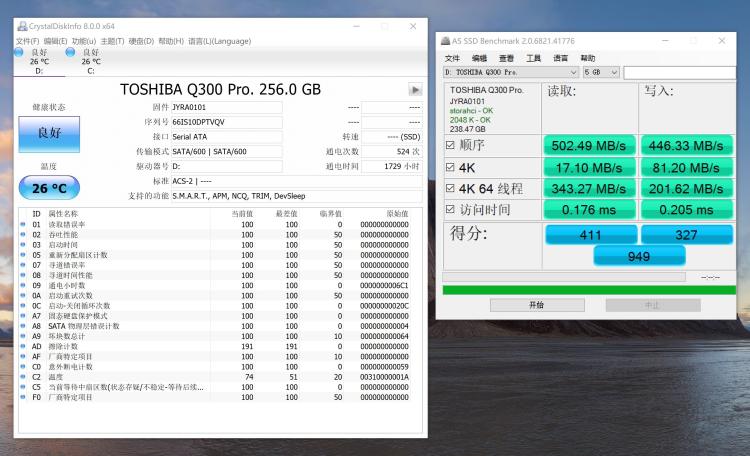Viewport: 750px width, 456px height.
Task: Select drive C: health status icon
Action: point(70,52)
